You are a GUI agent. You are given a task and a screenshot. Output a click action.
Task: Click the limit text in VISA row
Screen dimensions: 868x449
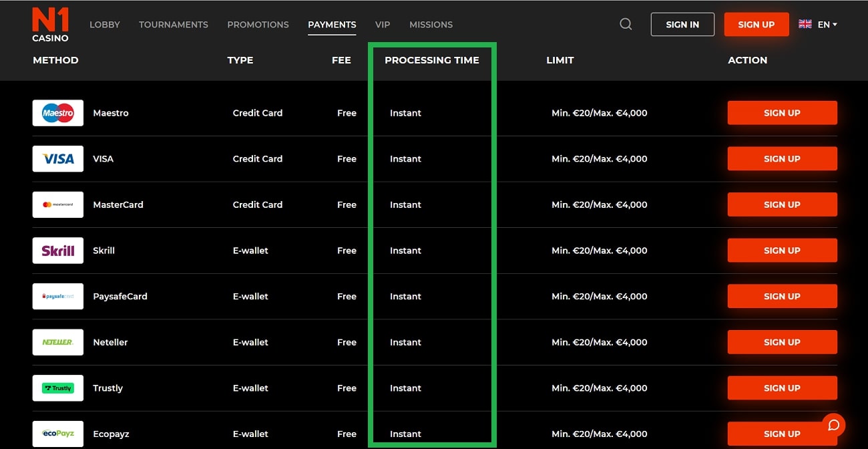tap(600, 159)
